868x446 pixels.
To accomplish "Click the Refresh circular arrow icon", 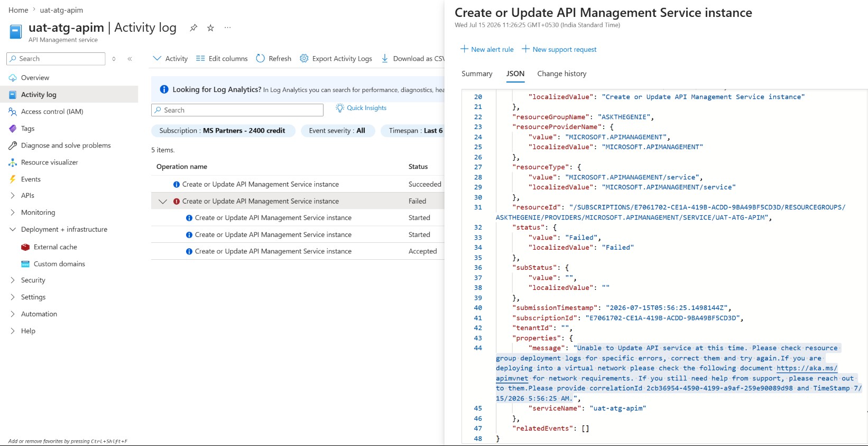I will [x=260, y=59].
